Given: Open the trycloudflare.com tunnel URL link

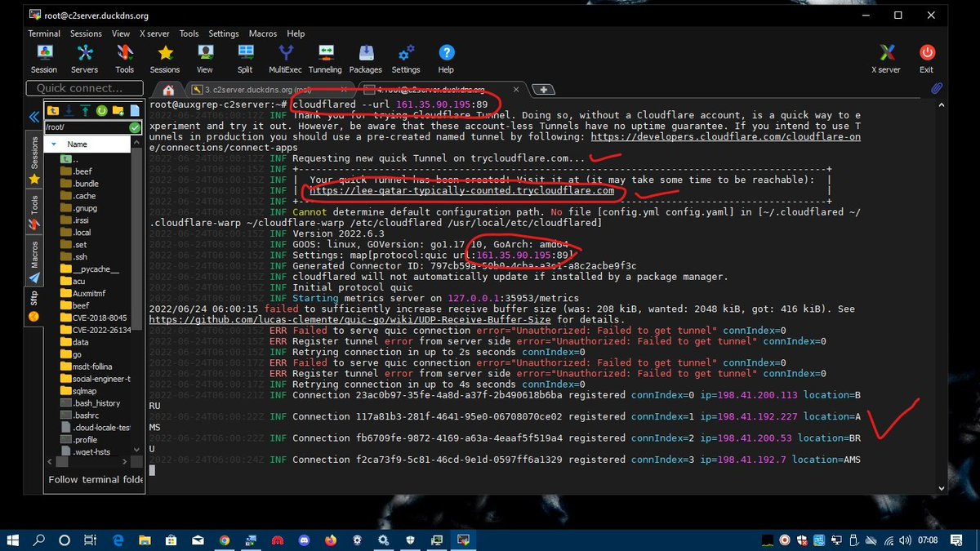Looking at the screenshot, I should pyautogui.click(x=461, y=191).
